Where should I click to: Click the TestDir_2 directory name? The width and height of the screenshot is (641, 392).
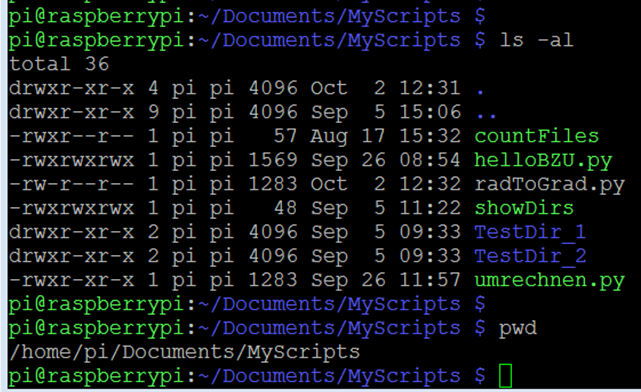[530, 256]
